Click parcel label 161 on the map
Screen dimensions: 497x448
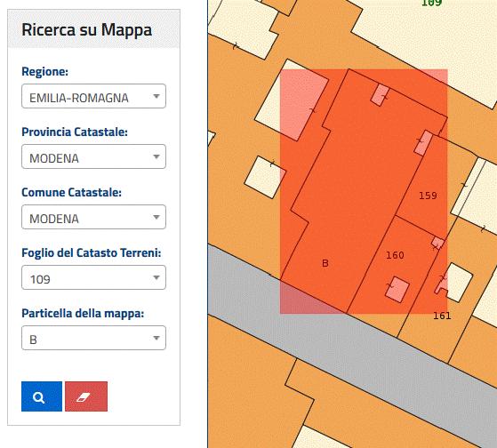[442, 316]
